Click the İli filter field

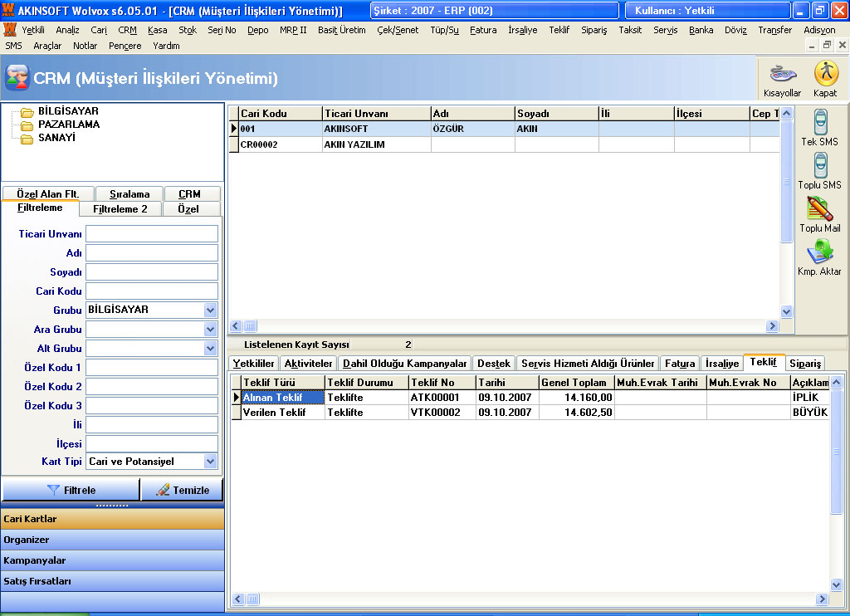(152, 424)
